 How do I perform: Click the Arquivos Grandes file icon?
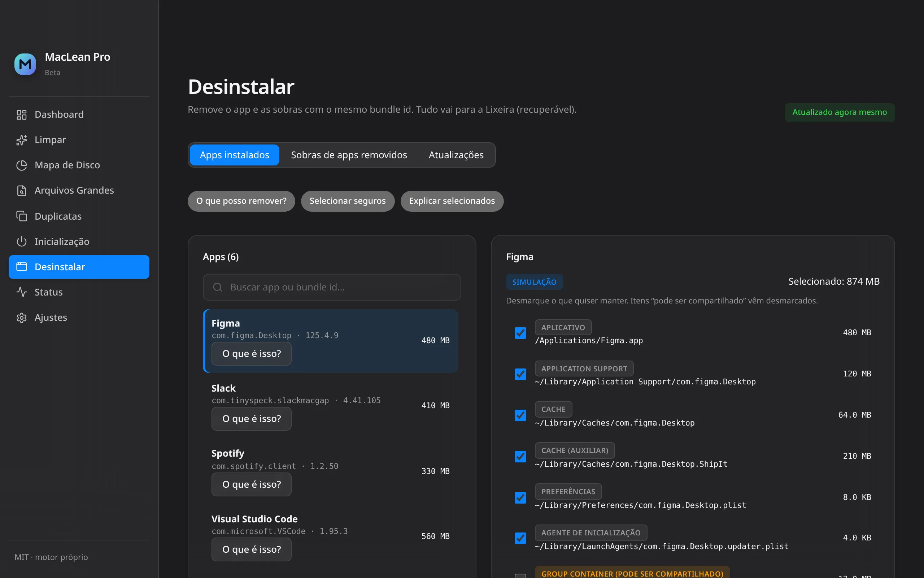pyautogui.click(x=22, y=190)
